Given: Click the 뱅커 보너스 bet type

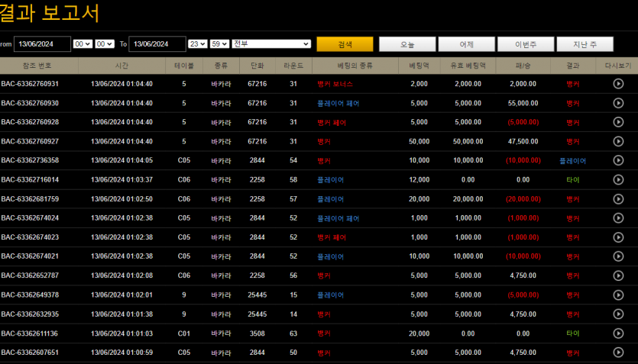Looking at the screenshot, I should pyautogui.click(x=335, y=84).
